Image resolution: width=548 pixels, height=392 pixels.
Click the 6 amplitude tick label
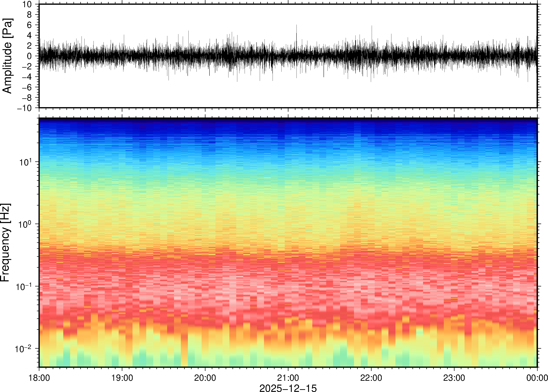[30, 25]
